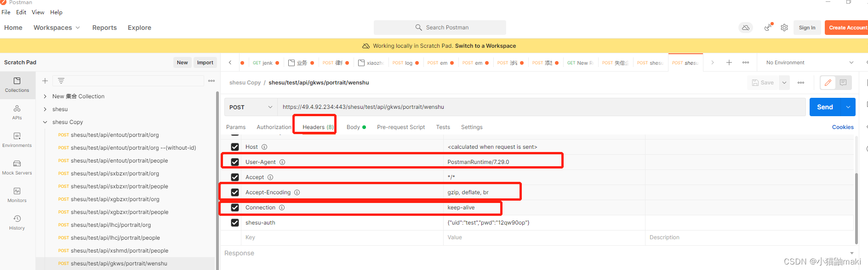Open the View menu
Viewport: 868px width, 270px height.
tap(38, 12)
